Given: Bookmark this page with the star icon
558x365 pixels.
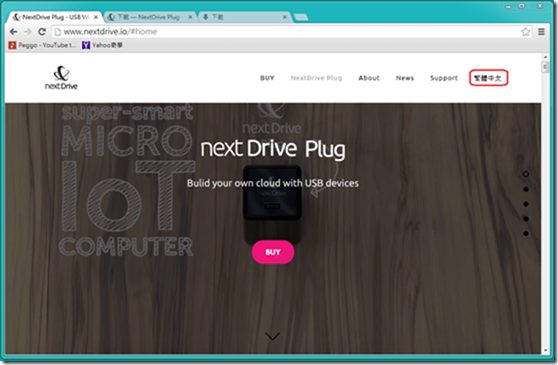Looking at the screenshot, I should click(525, 32).
